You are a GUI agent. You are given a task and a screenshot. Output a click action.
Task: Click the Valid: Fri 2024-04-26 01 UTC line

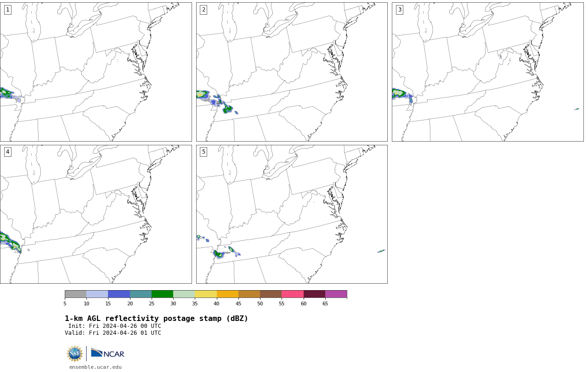coord(113,333)
